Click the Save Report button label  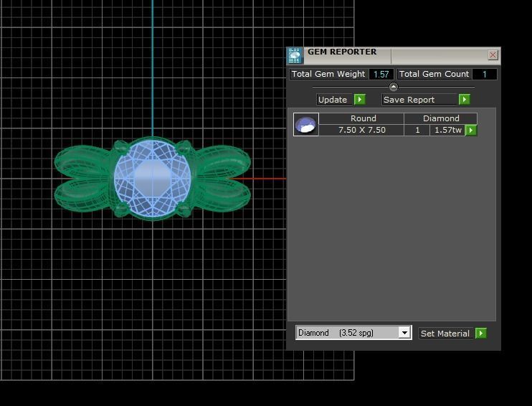click(x=419, y=100)
